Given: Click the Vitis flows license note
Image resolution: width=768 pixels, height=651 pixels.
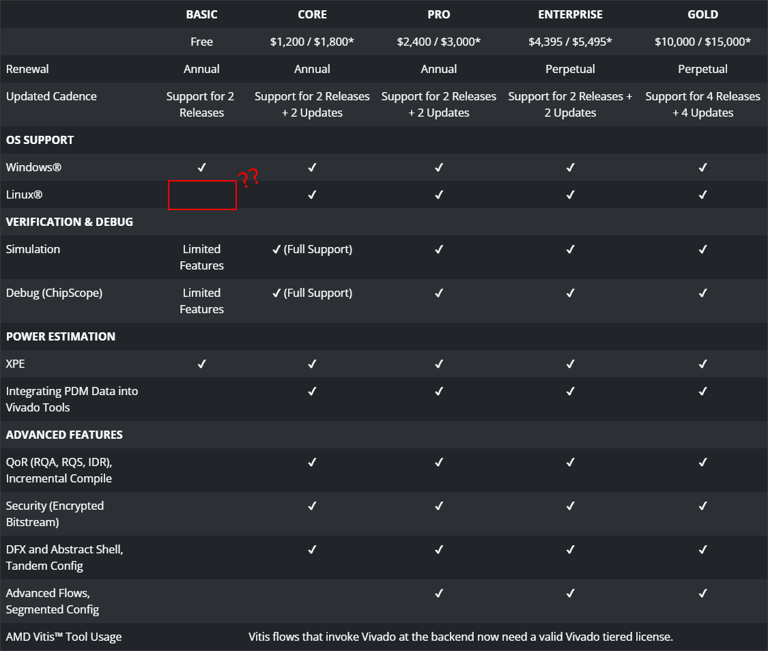Looking at the screenshot, I should point(460,637).
